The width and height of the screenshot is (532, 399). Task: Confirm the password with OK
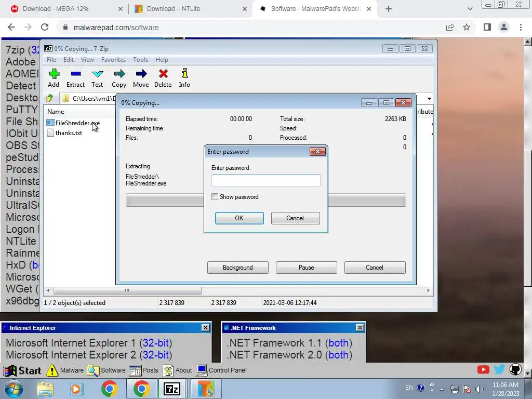point(239,218)
